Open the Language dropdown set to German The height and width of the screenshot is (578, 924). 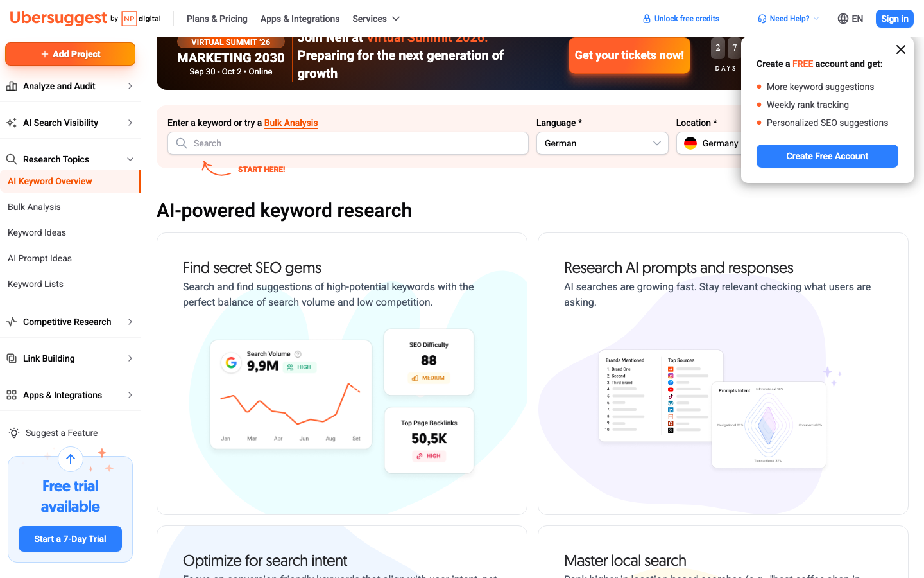[602, 143]
